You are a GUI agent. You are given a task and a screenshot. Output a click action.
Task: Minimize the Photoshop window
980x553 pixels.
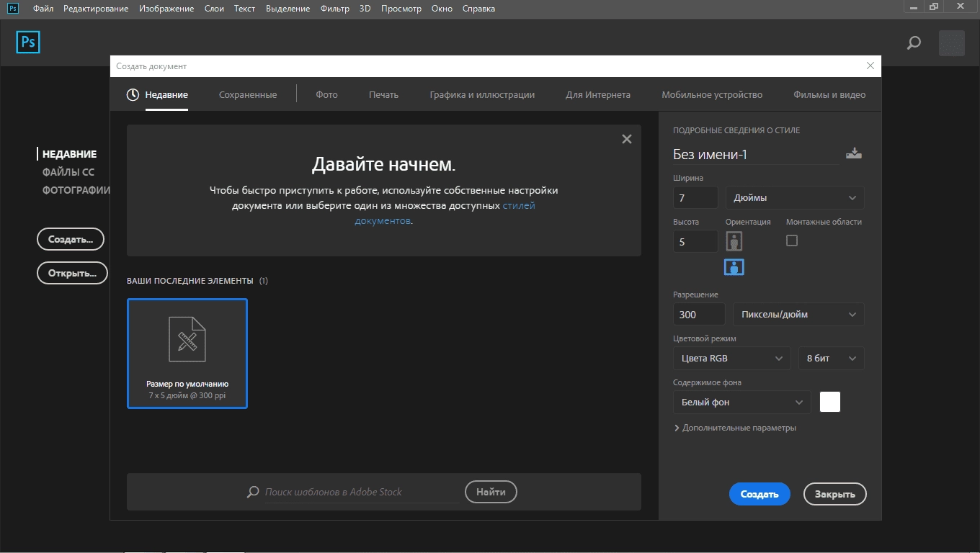point(914,6)
